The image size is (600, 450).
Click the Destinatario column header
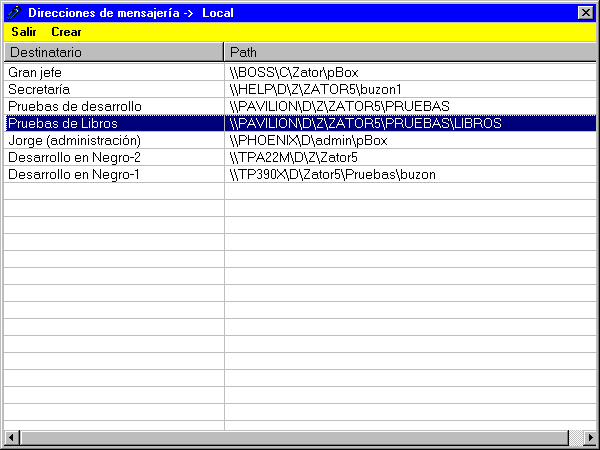coord(113,51)
